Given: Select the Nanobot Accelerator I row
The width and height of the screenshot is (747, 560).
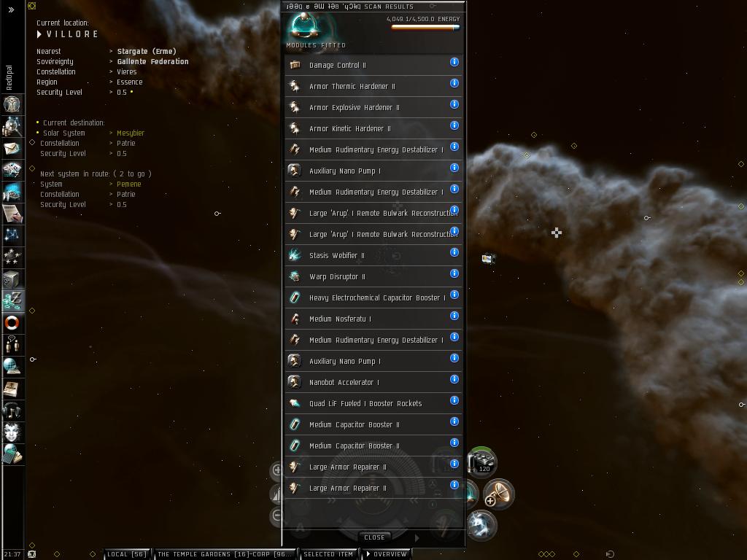Looking at the screenshot, I should click(373, 382).
